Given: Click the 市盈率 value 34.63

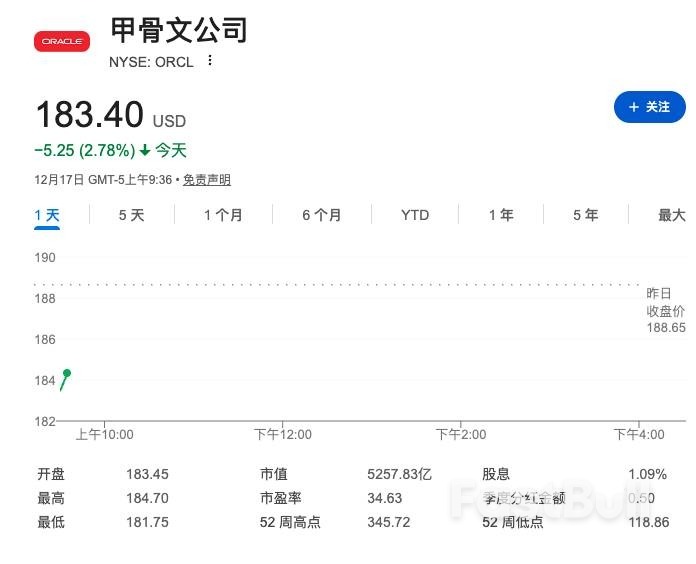Looking at the screenshot, I should 385,498.
